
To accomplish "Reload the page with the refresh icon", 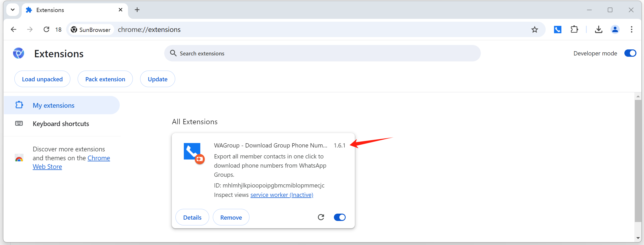I will click(x=46, y=30).
